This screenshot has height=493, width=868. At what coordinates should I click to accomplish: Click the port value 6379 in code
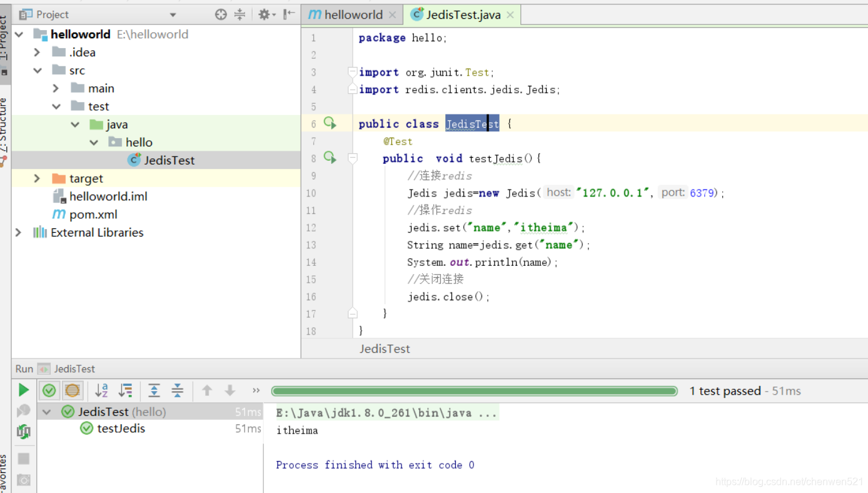(x=702, y=193)
